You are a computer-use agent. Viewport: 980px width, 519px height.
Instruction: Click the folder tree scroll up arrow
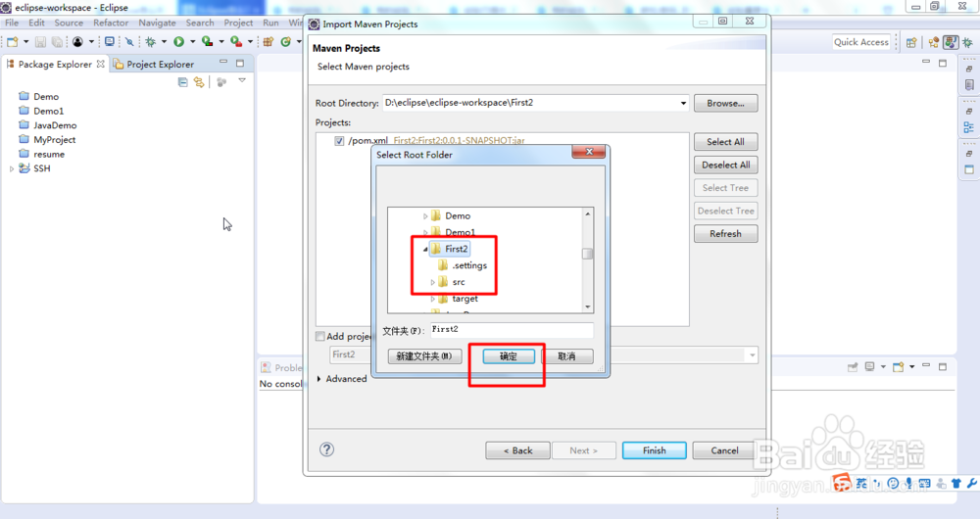[587, 213]
